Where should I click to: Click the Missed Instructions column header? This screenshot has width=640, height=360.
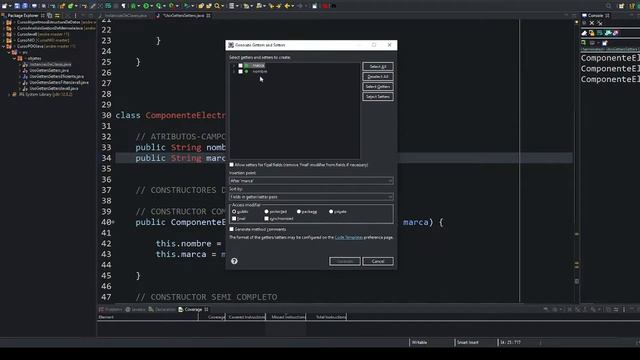pyautogui.click(x=287, y=317)
